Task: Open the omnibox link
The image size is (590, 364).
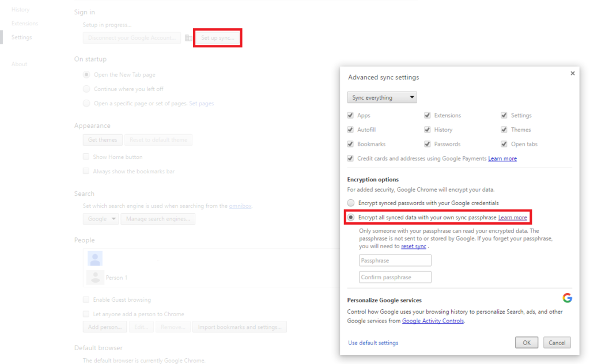Action: click(240, 206)
